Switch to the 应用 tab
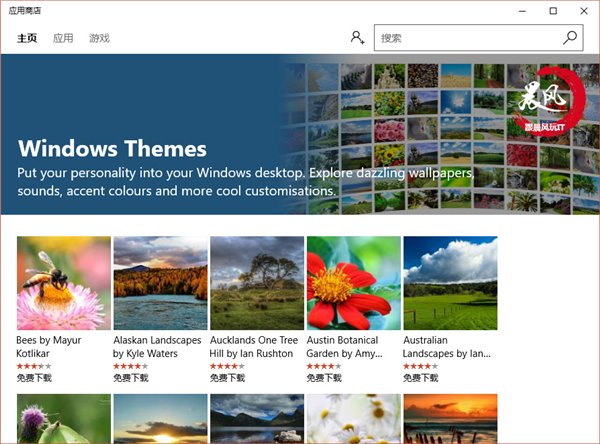The height and width of the screenshot is (444, 600). [x=63, y=38]
